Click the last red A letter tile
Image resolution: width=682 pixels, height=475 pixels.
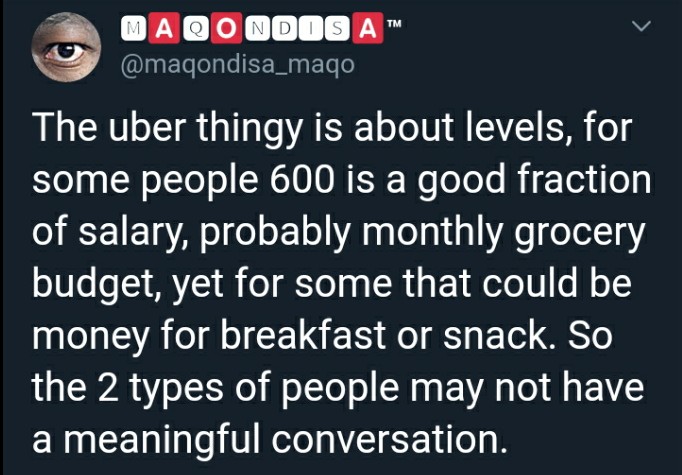click(x=368, y=29)
